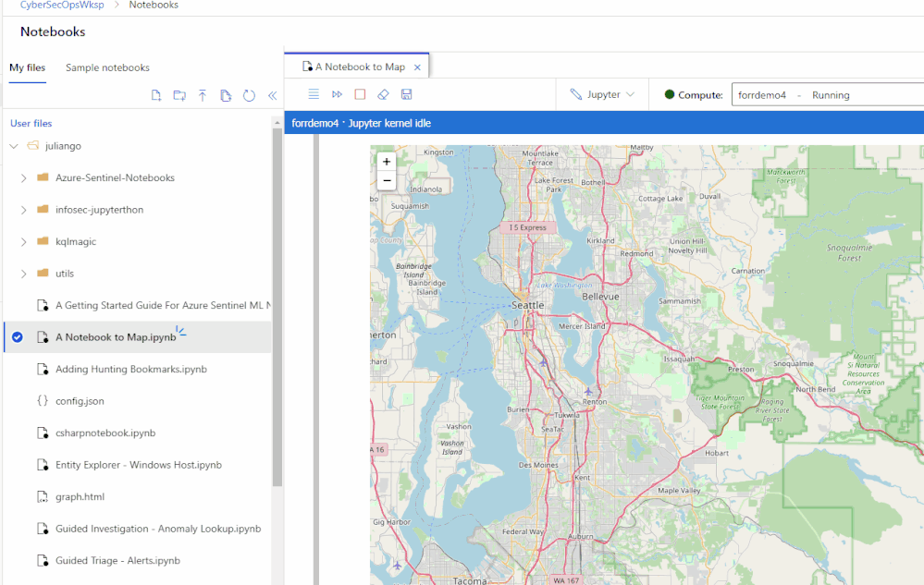Switch to the Sample notebooks tab
Viewport: 924px width, 585px height.
tap(107, 67)
